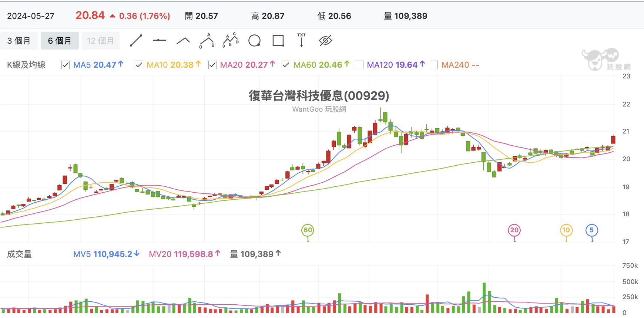Click the MA10 20.38 label

point(174,65)
